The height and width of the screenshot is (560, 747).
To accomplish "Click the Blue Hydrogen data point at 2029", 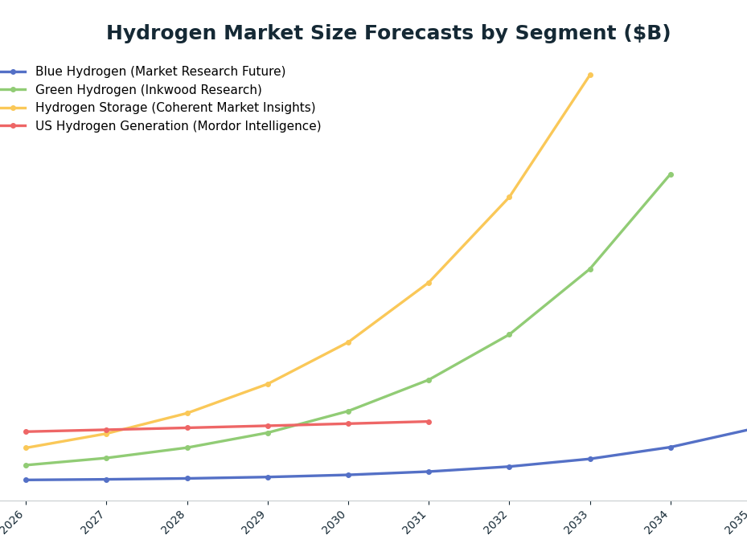I will (x=268, y=477).
